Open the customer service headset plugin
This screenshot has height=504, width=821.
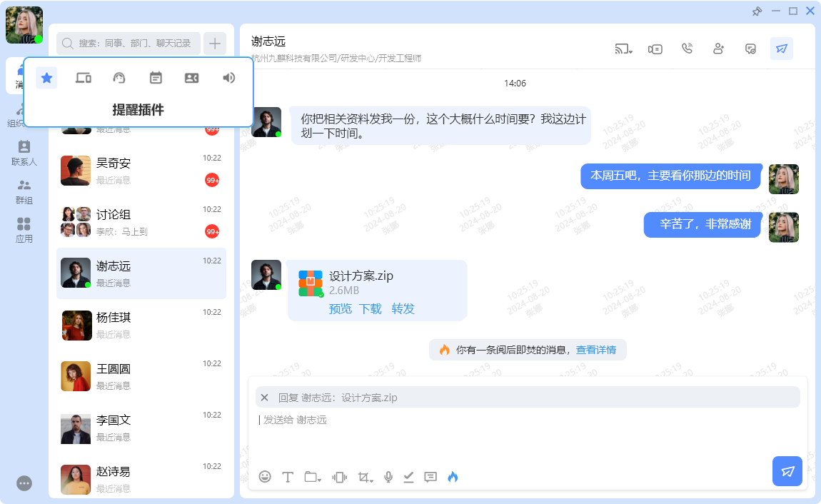point(119,78)
